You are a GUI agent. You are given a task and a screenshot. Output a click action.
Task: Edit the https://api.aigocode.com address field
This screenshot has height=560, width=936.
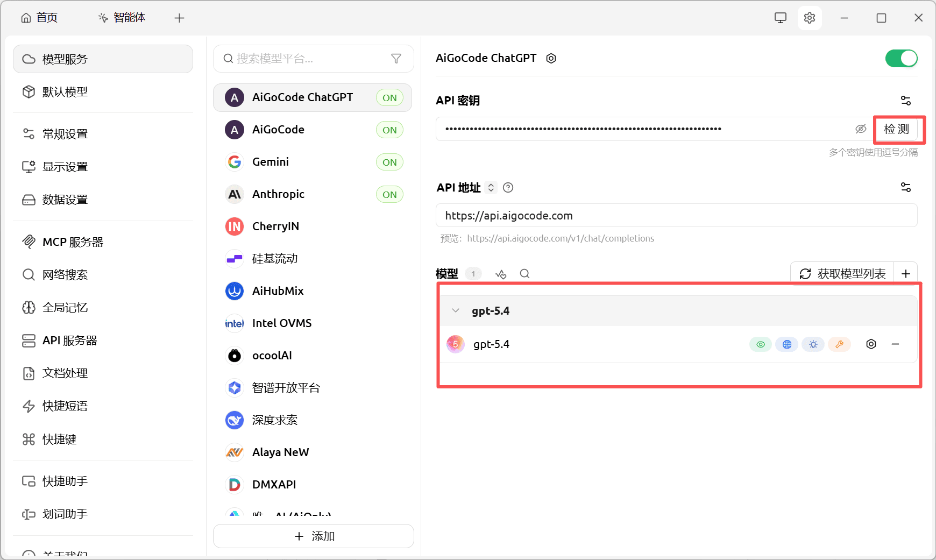(x=677, y=216)
